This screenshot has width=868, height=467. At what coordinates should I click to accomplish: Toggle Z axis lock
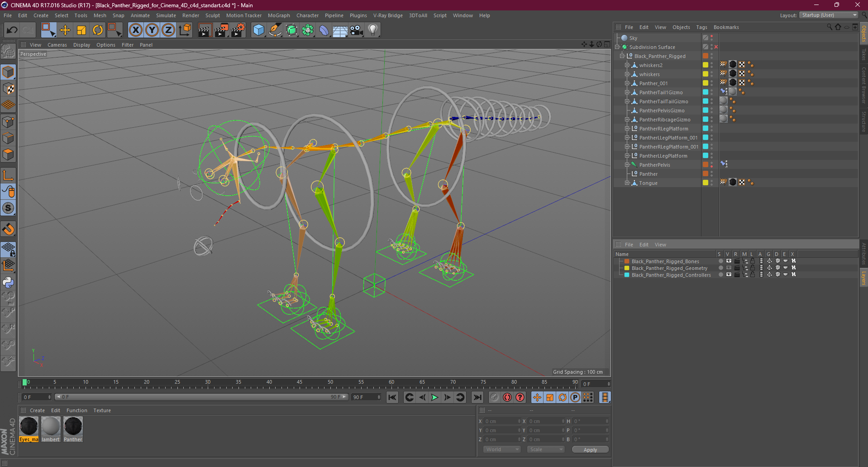tap(168, 30)
